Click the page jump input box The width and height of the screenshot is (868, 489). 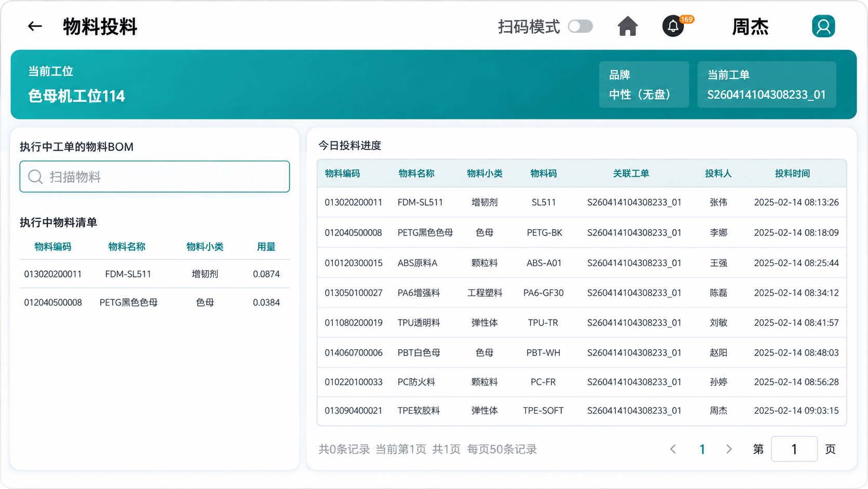pos(794,449)
